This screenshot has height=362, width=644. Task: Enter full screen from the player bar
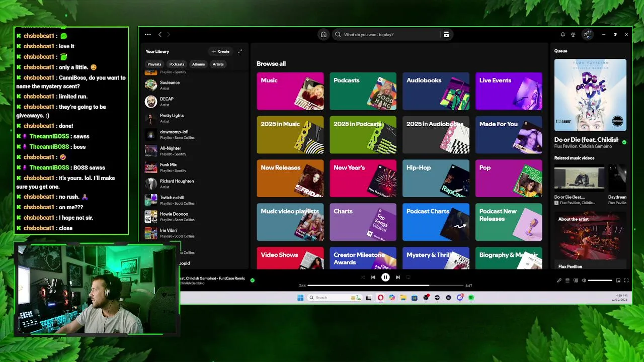tap(626, 281)
